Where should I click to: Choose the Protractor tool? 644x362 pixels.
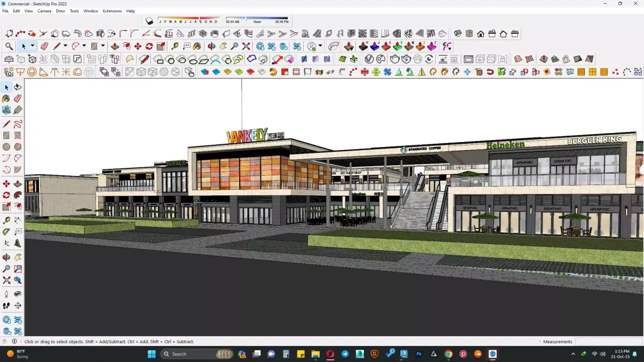pos(6,232)
